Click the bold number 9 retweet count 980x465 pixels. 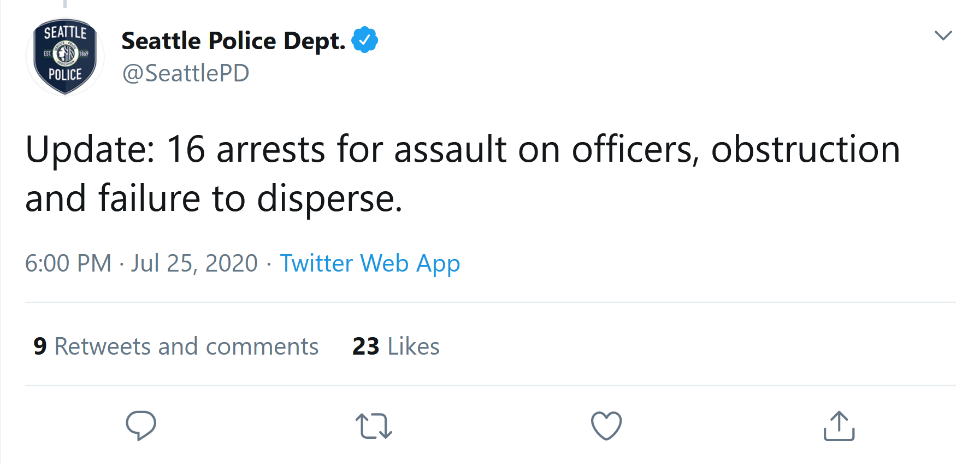coord(40,346)
